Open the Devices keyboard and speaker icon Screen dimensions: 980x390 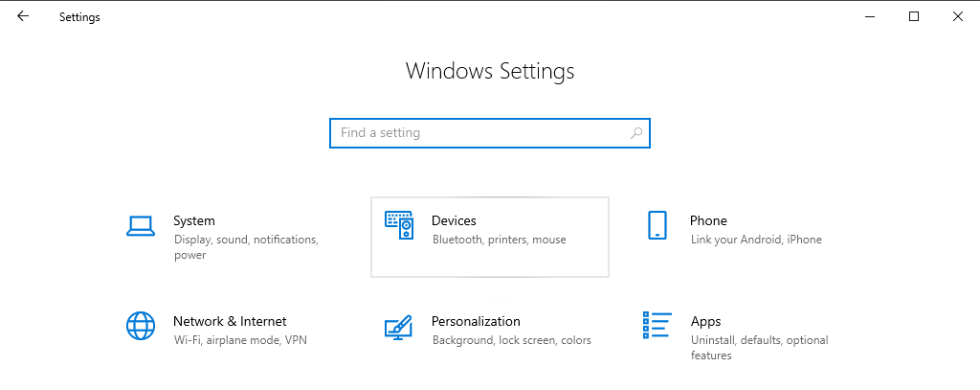(x=399, y=225)
